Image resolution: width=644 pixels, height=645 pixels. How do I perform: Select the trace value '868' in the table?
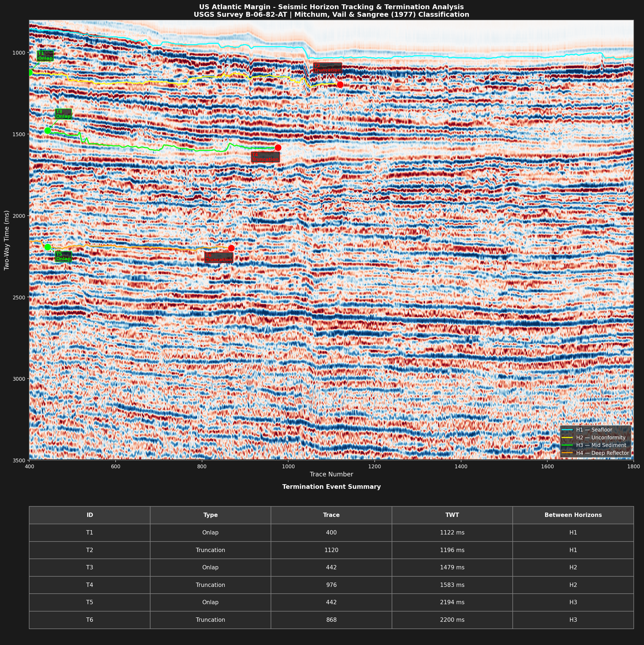331,620
